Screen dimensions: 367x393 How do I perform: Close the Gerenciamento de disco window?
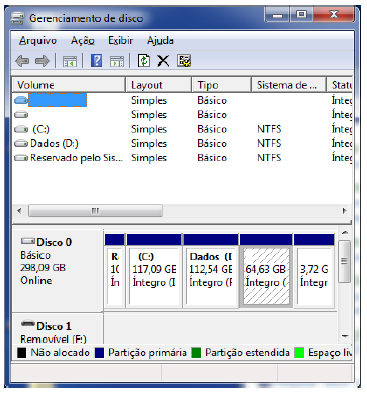[333, 15]
